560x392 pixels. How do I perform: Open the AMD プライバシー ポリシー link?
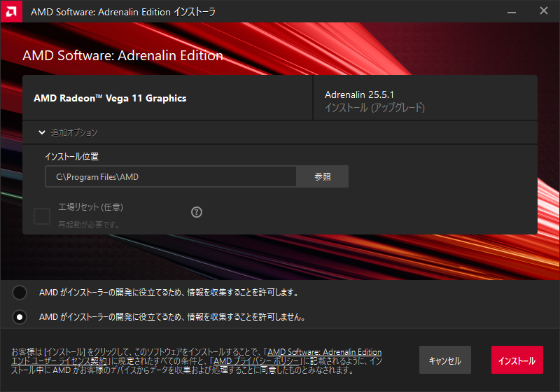point(255,361)
